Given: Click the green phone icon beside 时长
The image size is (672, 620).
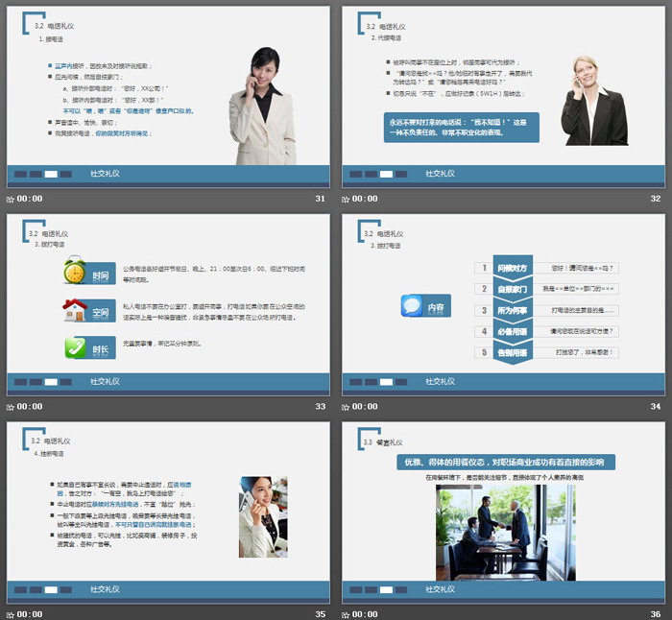Looking at the screenshot, I should coord(75,346).
